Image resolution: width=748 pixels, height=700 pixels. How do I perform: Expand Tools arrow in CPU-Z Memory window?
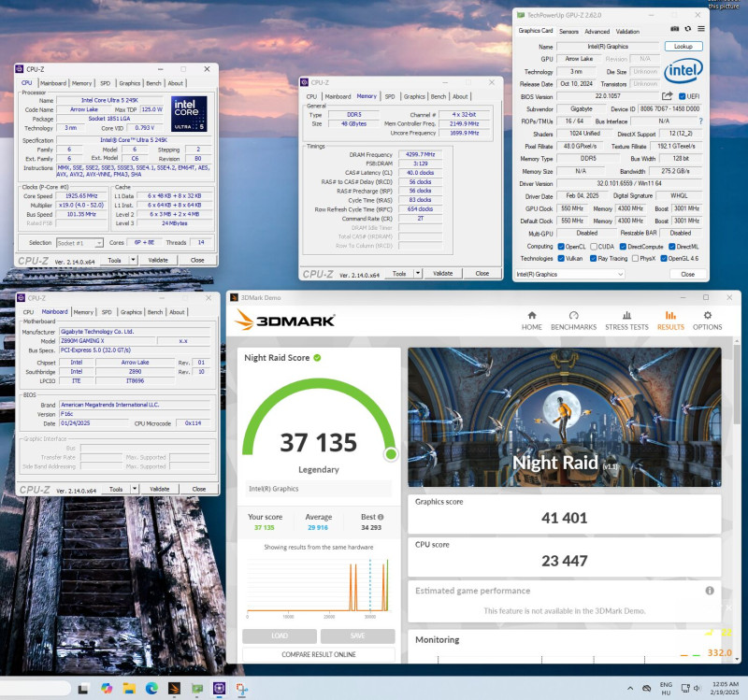[x=418, y=273]
